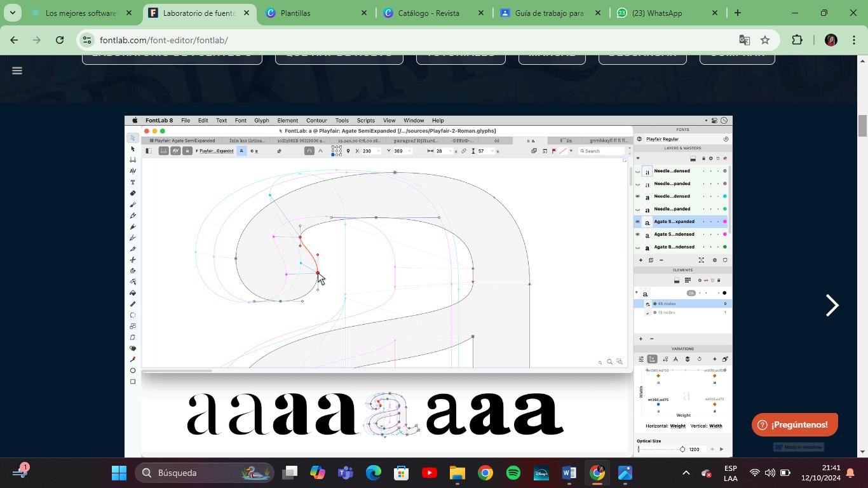Screen dimensions: 868x488
Task: Select the Contour pointer tool in FontLab toolbar
Action: (x=133, y=138)
